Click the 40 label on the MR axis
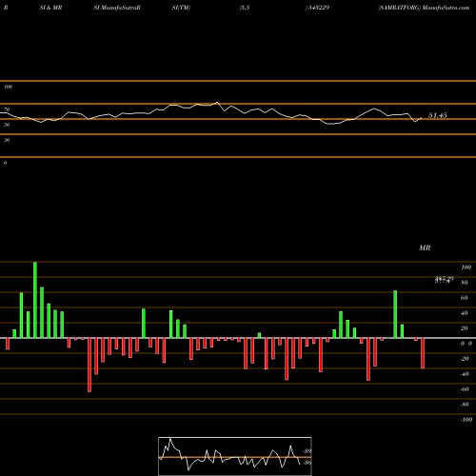476x476 pixels. coord(465,313)
